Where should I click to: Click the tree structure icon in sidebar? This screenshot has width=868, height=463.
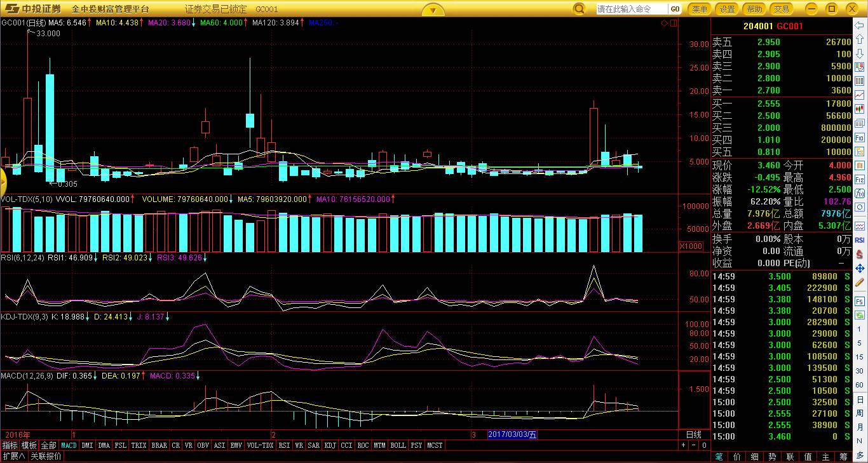(x=860, y=151)
